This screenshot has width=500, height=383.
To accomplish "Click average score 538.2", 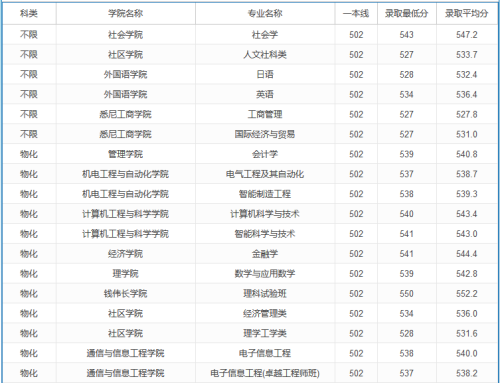I will pos(467,373).
